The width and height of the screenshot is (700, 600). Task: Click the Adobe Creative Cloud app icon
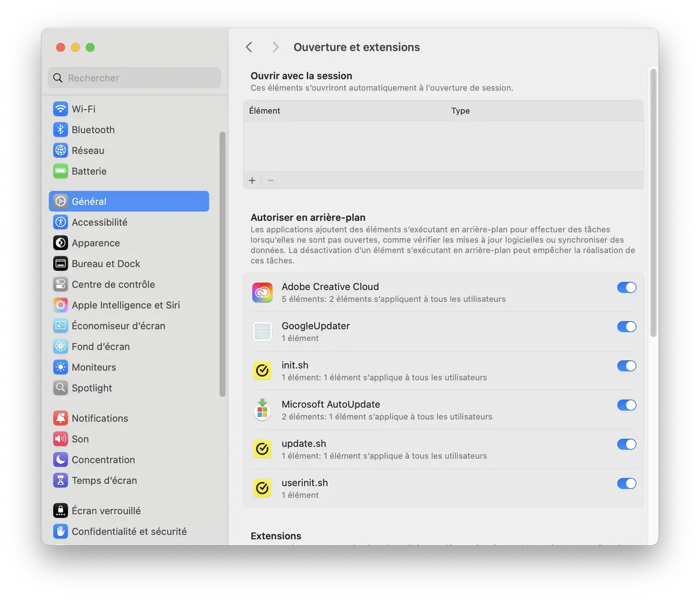coord(262,292)
